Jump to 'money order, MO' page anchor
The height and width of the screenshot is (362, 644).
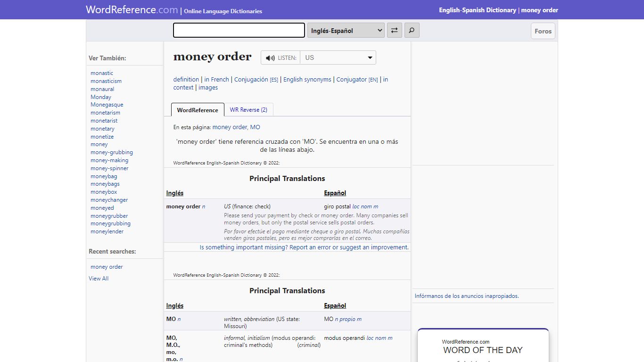tap(236, 127)
